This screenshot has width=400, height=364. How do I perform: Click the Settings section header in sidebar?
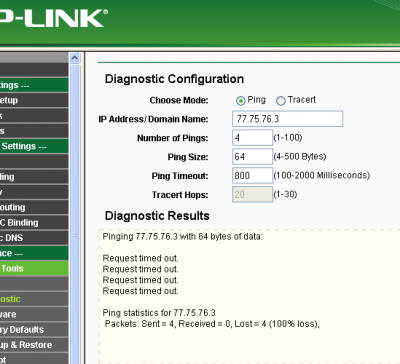coord(34,146)
